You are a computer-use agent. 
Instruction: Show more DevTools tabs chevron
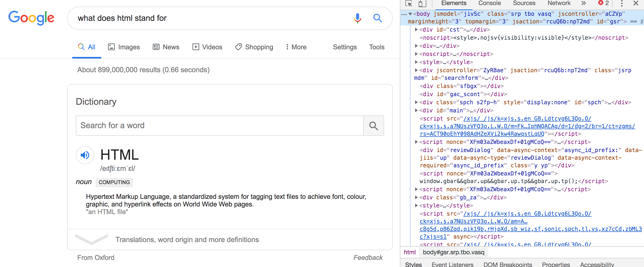[583, 3]
